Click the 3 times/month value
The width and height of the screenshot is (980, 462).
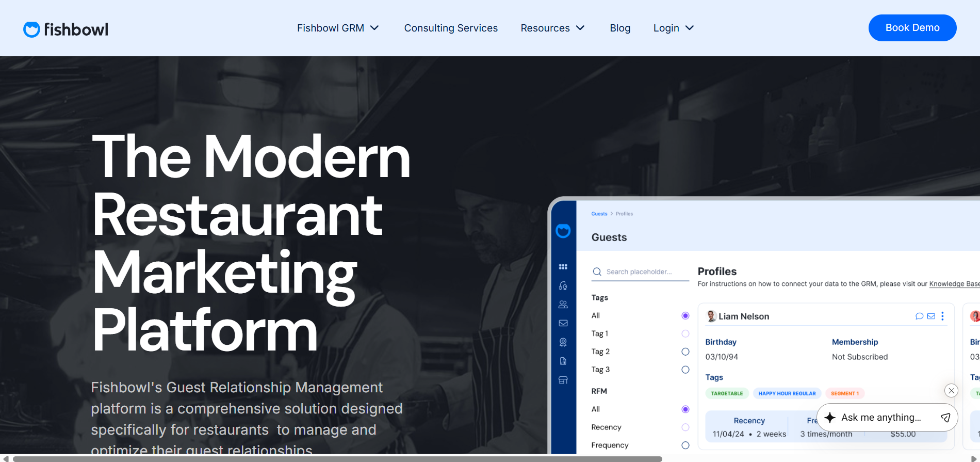coord(826,434)
